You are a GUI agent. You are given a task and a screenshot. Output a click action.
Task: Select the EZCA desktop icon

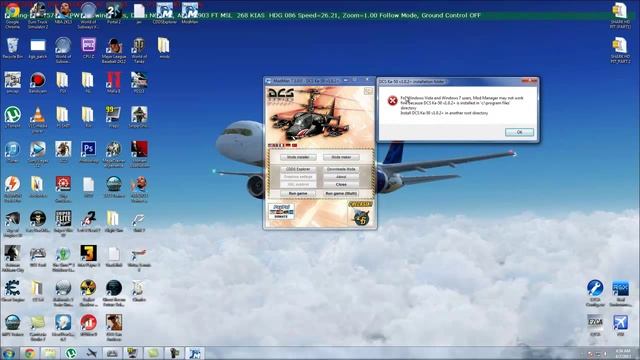pyautogui.click(x=595, y=326)
